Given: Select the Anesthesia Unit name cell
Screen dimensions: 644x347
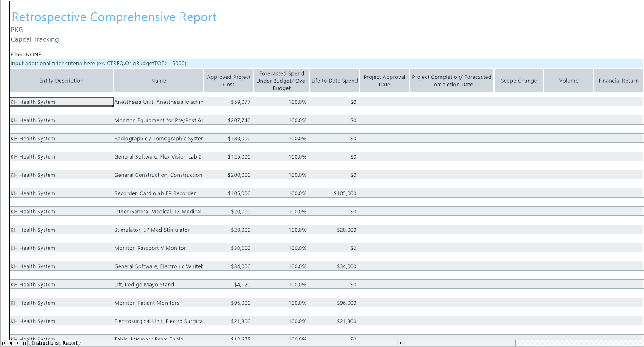Looking at the screenshot, I should pyautogui.click(x=159, y=102).
